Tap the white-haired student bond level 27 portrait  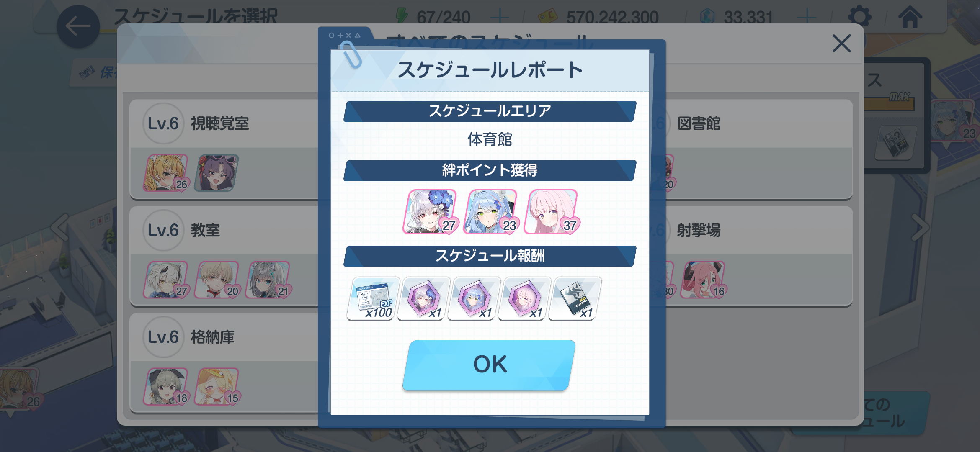(430, 211)
